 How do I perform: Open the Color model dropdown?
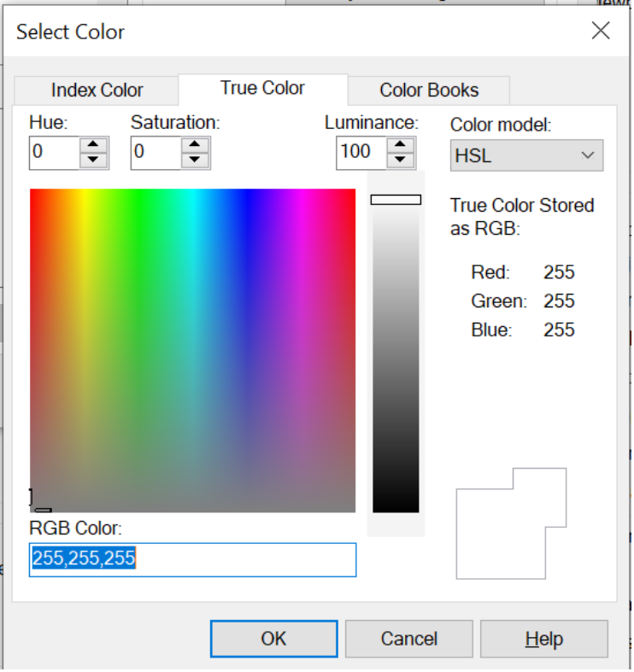[x=526, y=155]
